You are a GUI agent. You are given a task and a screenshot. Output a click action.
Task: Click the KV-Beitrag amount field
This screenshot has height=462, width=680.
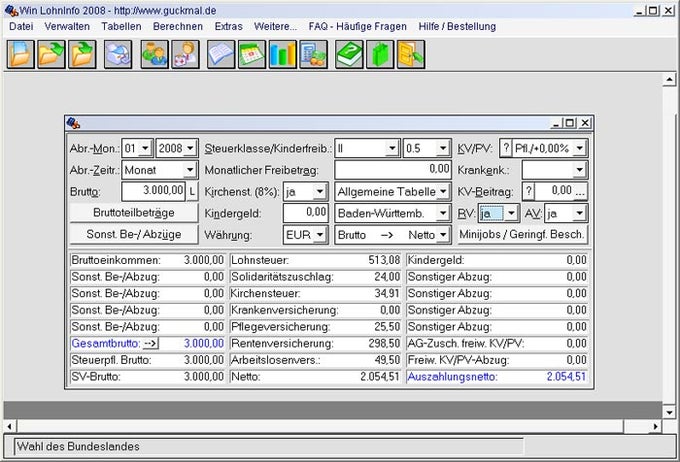pos(554,191)
